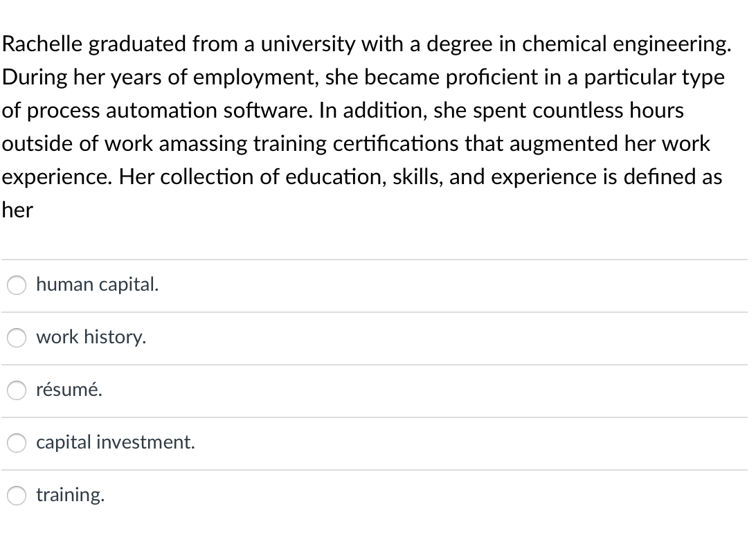This screenshot has width=756, height=533.
Task: Click the 'capital investment.' answer label text
Action: coord(116,442)
